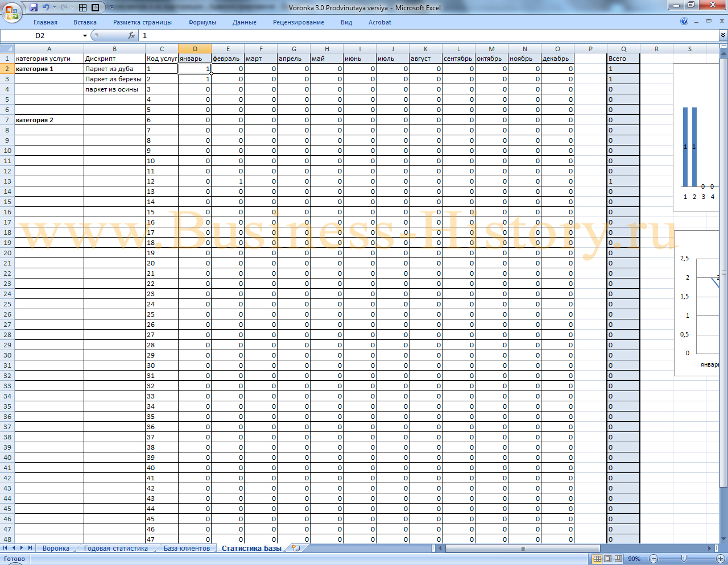Click the Select All corner button
Viewport: 728px width, 565px height.
point(7,49)
